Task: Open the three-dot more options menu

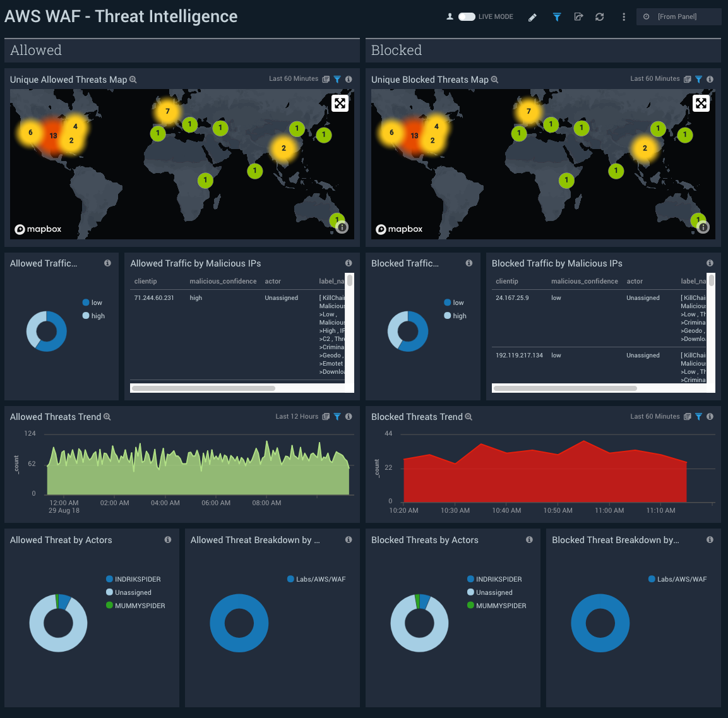Action: coord(624,17)
